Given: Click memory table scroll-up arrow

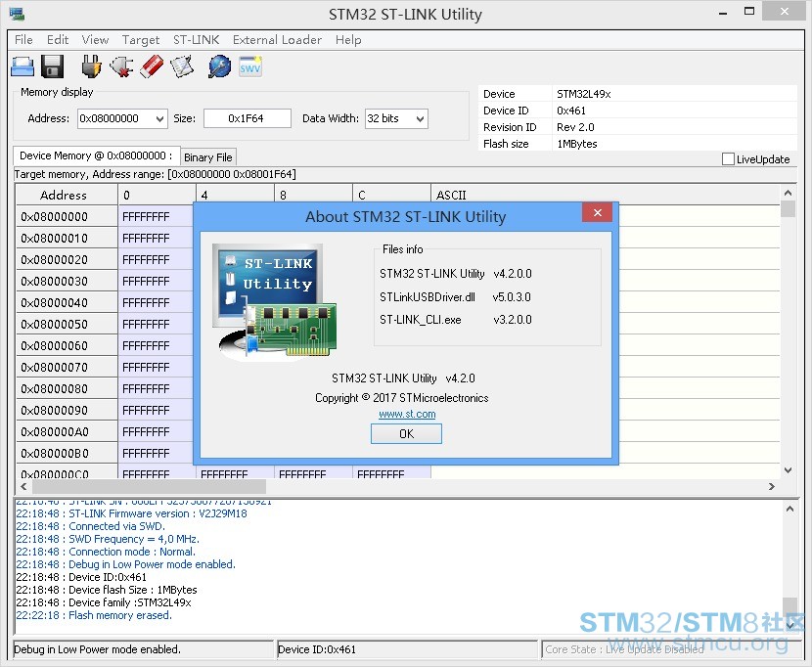Looking at the screenshot, I should [788, 193].
